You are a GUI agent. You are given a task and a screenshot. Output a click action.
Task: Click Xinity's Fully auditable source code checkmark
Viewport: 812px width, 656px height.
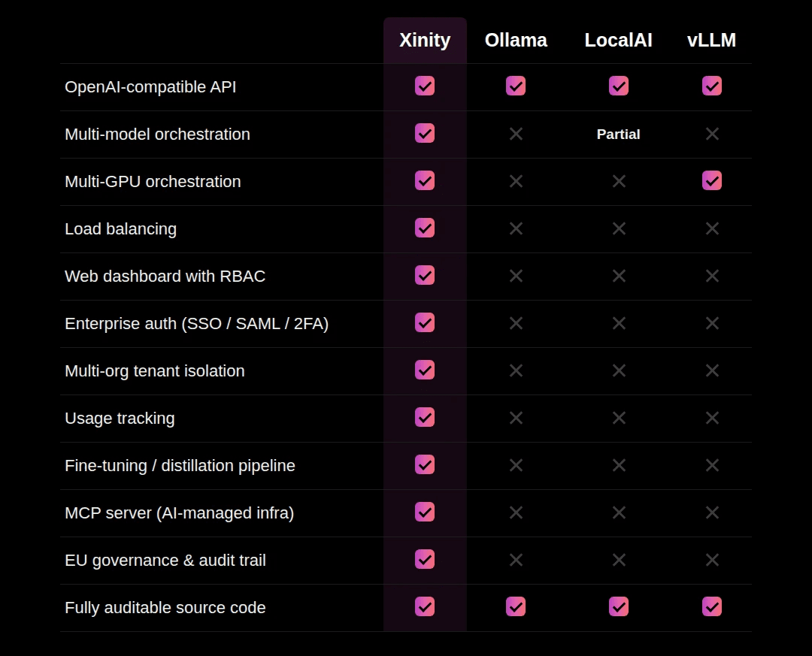(425, 607)
